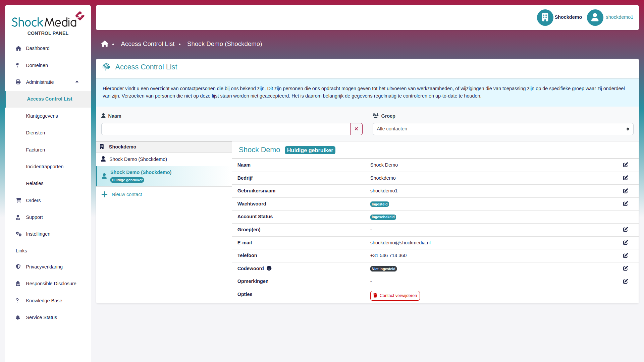The height and width of the screenshot is (362, 644).
Task: Click the plus icon for Nieuw contact
Action: click(104, 194)
